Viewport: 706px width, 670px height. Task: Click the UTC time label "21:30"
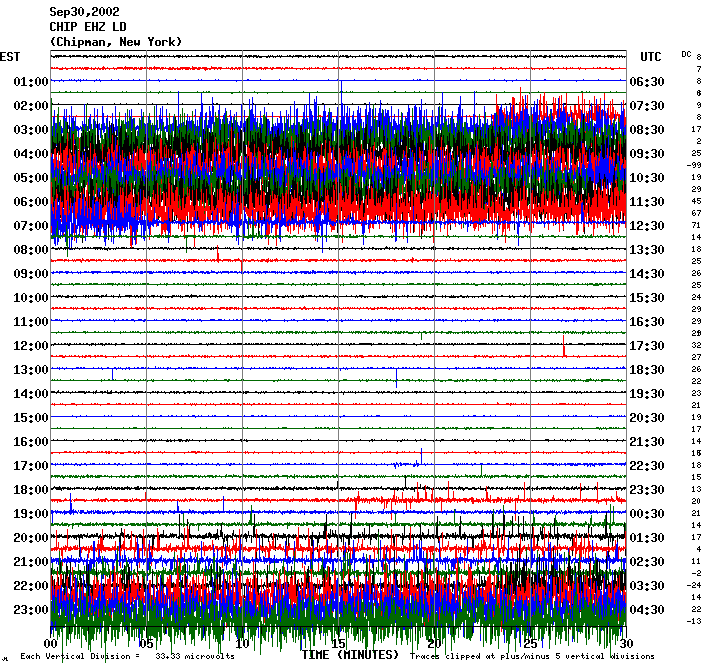click(x=647, y=442)
